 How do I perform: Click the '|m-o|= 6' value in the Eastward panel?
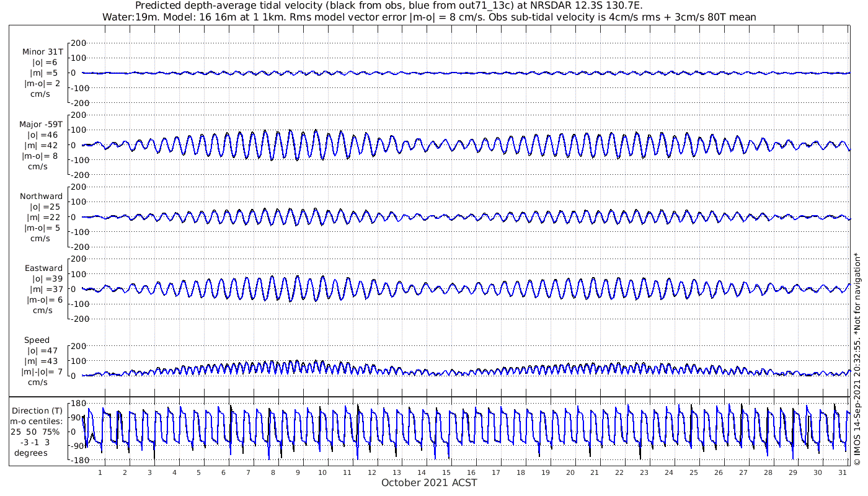click(x=44, y=299)
